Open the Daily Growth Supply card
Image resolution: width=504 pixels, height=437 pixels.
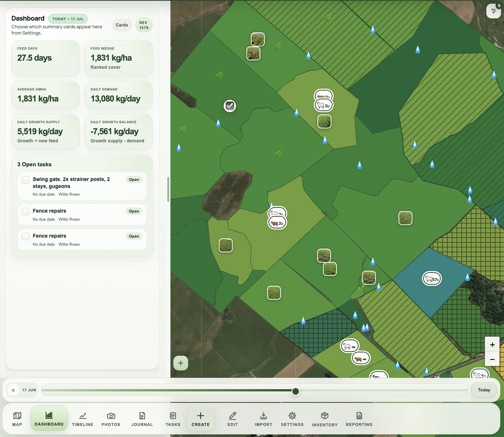coord(45,132)
